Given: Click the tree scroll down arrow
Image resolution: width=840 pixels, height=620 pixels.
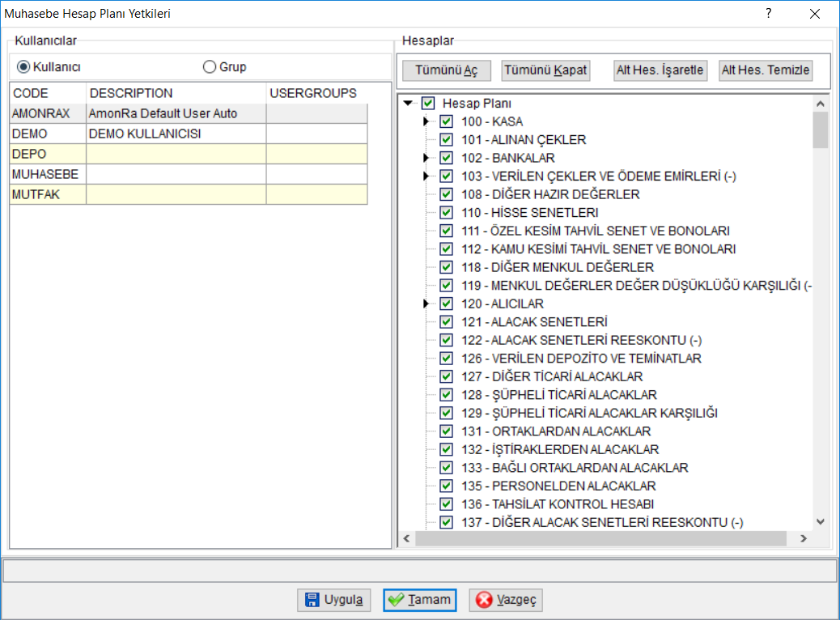Looking at the screenshot, I should [x=821, y=521].
